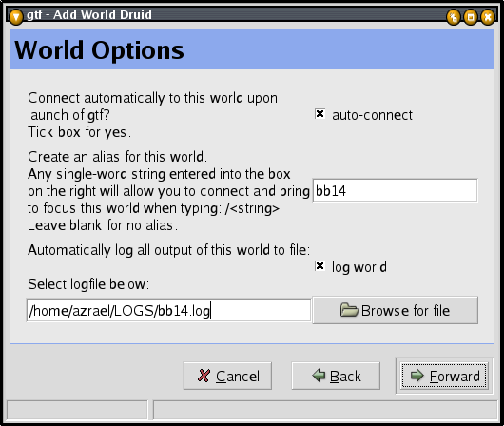Click the World Options header banner
This screenshot has height=426, width=504.
[252, 49]
